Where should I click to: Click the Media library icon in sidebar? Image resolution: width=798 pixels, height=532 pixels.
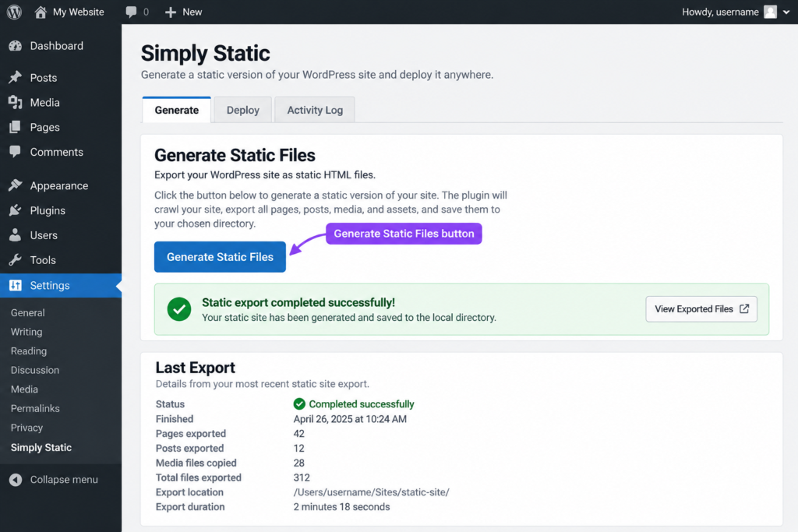tap(16, 102)
